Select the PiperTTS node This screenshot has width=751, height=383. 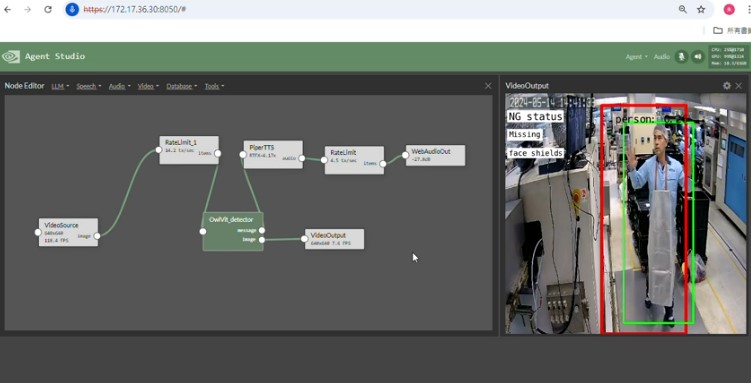click(x=273, y=154)
